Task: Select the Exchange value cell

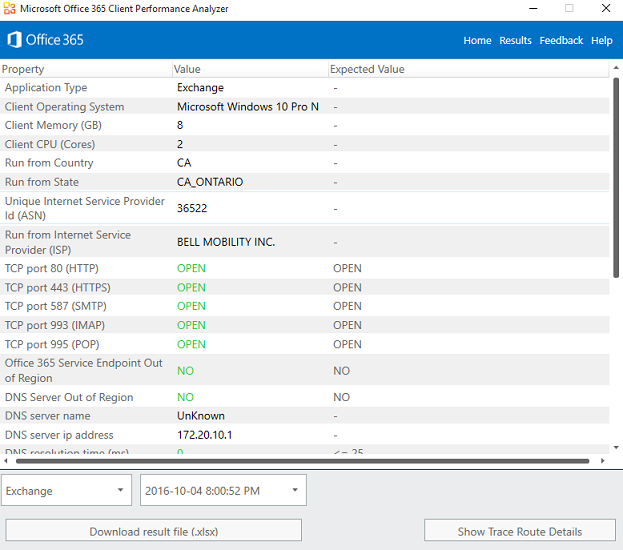Action: 200,87
